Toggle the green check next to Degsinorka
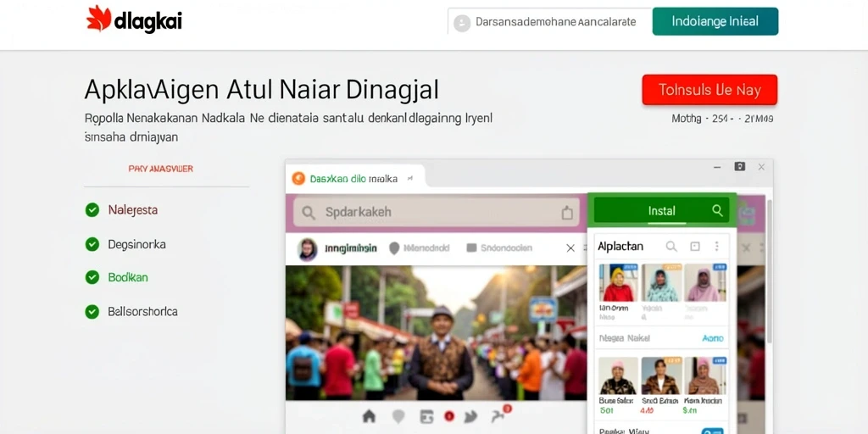Screen dimensions: 868x434 (92, 244)
